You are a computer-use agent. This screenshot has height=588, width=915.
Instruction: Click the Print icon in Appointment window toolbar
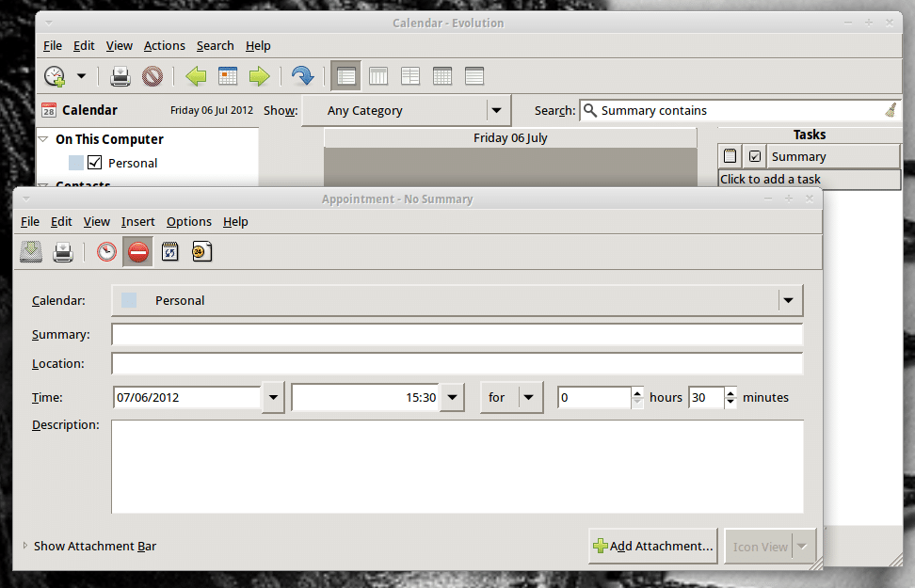[63, 252]
